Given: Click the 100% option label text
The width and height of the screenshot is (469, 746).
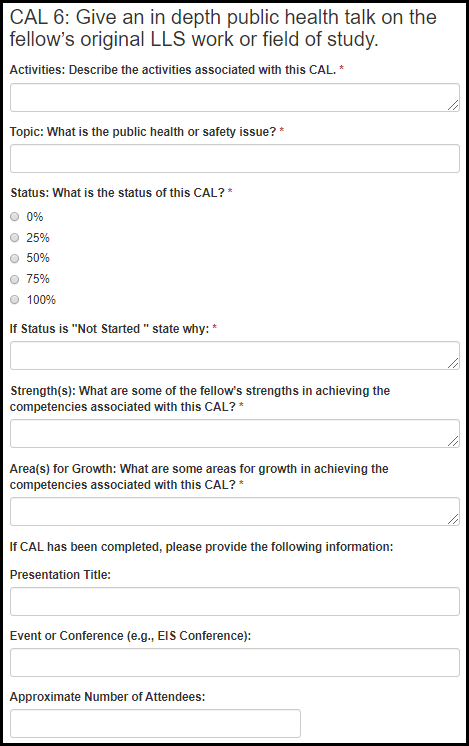Looking at the screenshot, I should [x=41, y=300].
